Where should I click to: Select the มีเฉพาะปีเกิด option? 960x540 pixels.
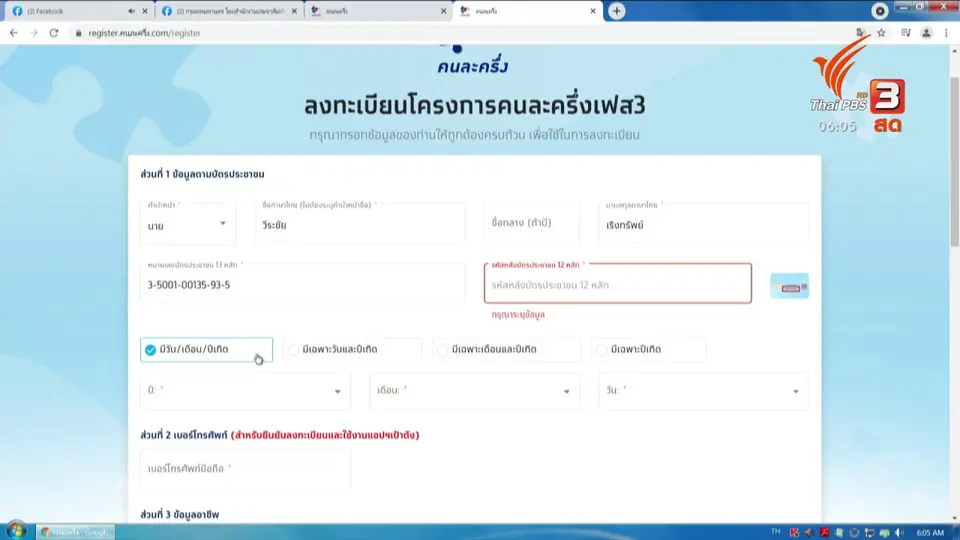[648, 350]
